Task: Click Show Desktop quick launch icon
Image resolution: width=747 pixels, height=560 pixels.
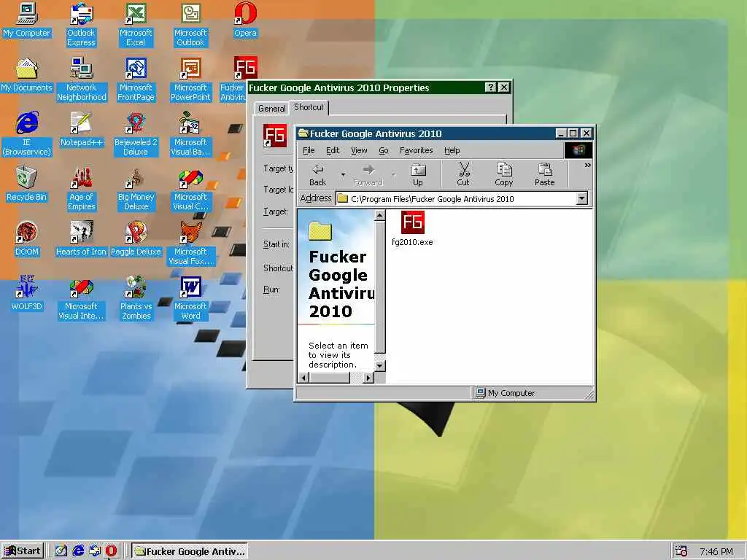Action: coord(61,551)
